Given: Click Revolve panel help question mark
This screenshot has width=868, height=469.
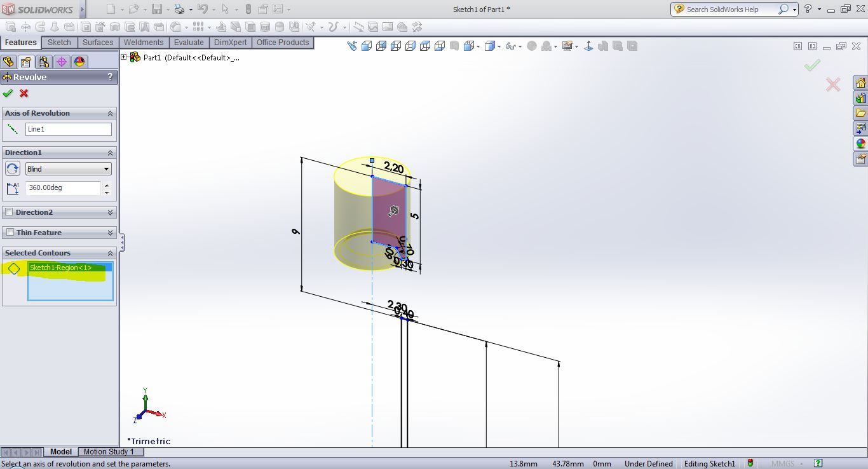Looking at the screenshot, I should tap(110, 77).
